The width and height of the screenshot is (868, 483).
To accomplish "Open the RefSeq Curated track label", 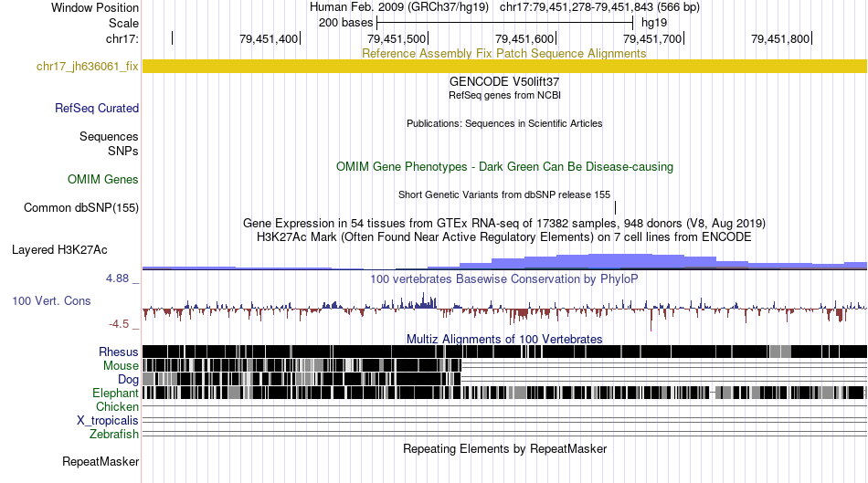I will point(96,108).
